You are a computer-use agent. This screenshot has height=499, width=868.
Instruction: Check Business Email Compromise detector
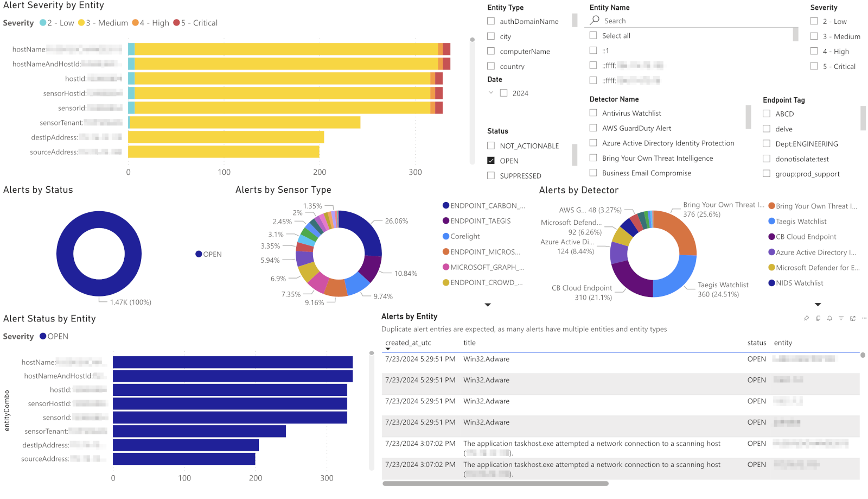[593, 173]
